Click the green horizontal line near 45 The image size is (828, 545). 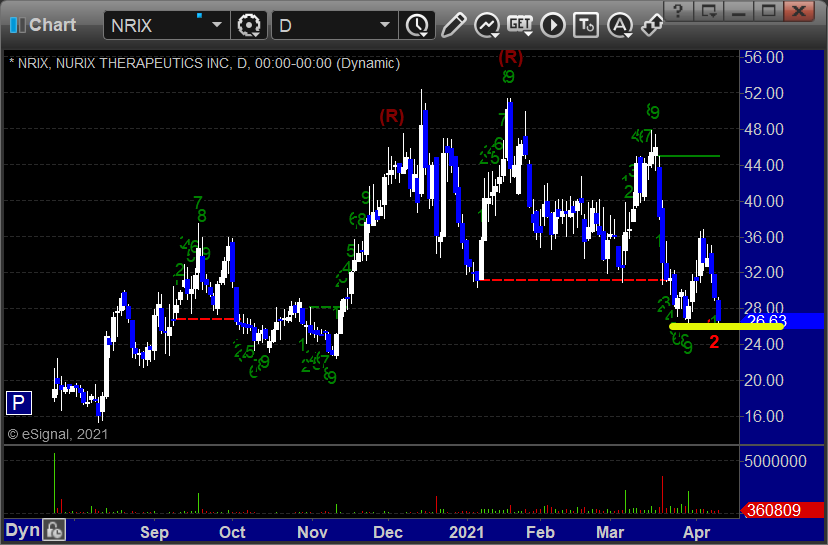coord(690,156)
